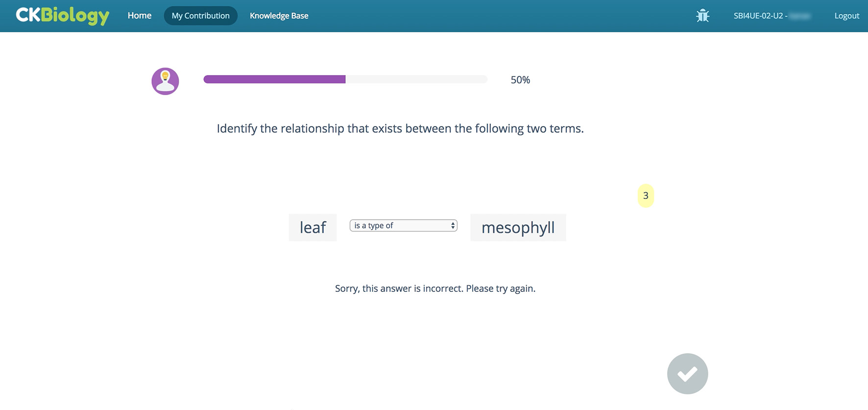Click the purple lightbulb avatar icon

(x=165, y=81)
